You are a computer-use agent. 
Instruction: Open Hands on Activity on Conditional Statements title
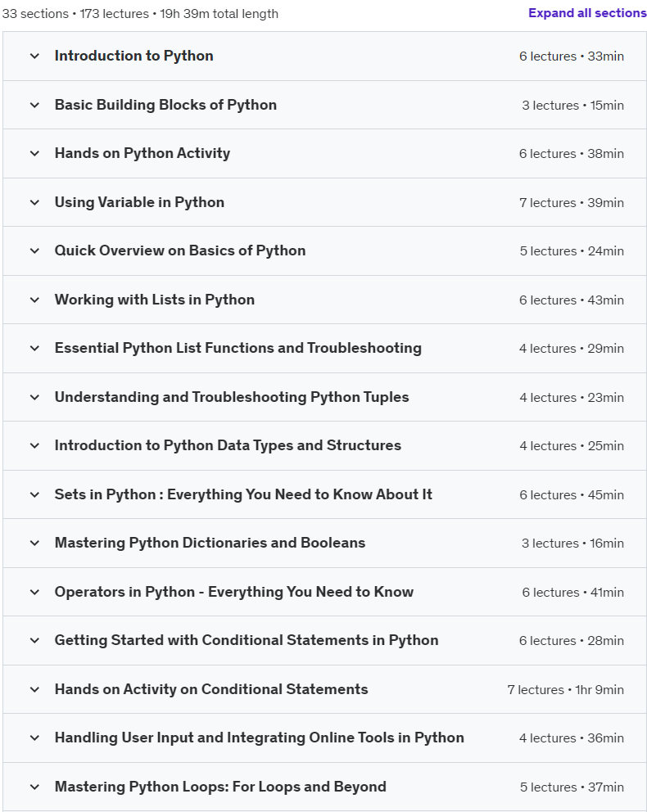pos(210,689)
